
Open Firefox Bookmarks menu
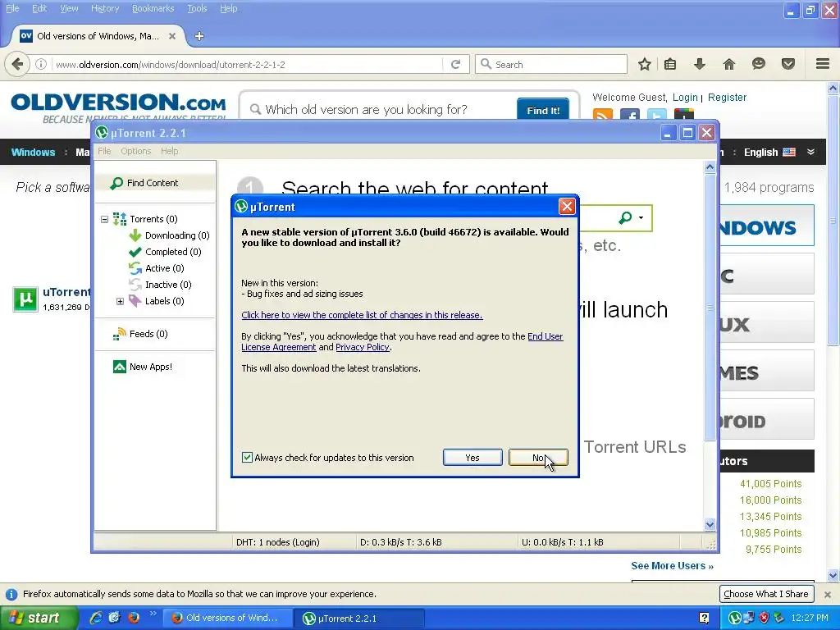pyautogui.click(x=153, y=8)
